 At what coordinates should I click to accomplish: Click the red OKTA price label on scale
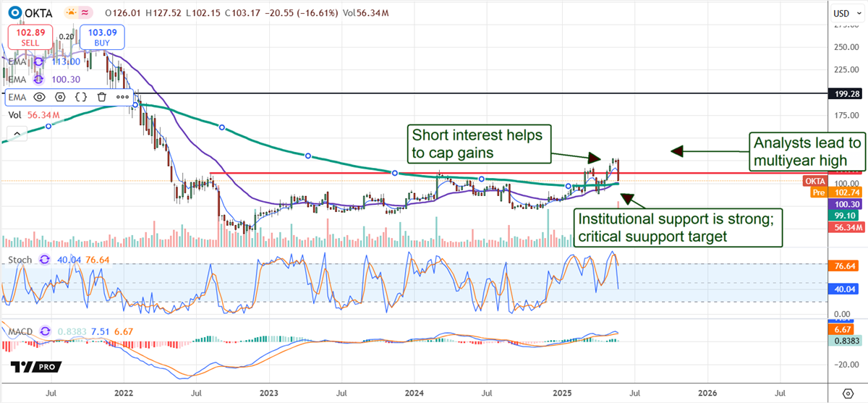814,181
